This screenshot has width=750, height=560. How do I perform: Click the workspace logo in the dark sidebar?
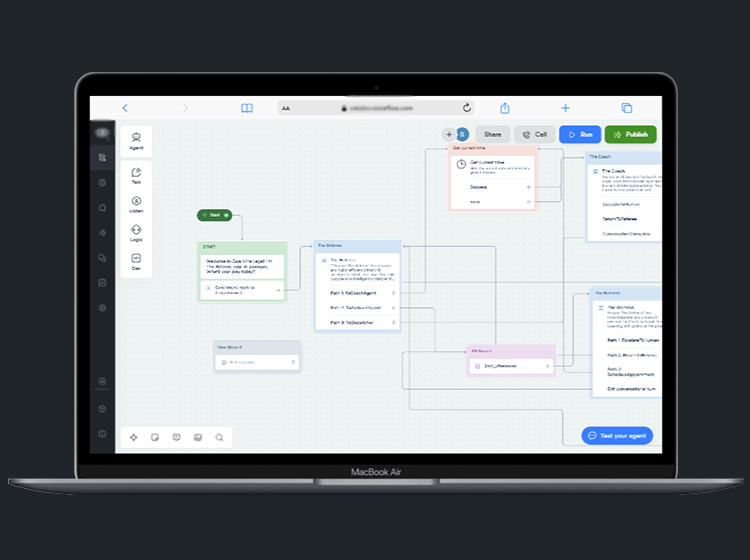pos(102,132)
